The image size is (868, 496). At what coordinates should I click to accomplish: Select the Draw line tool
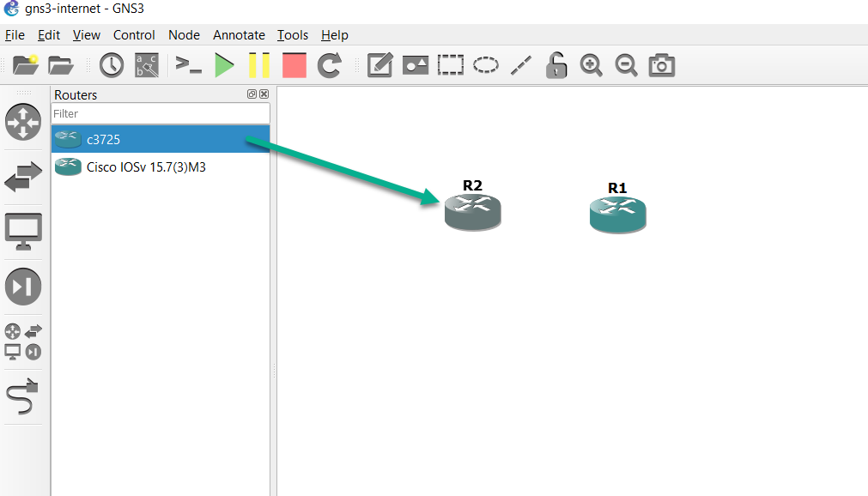[521, 65]
